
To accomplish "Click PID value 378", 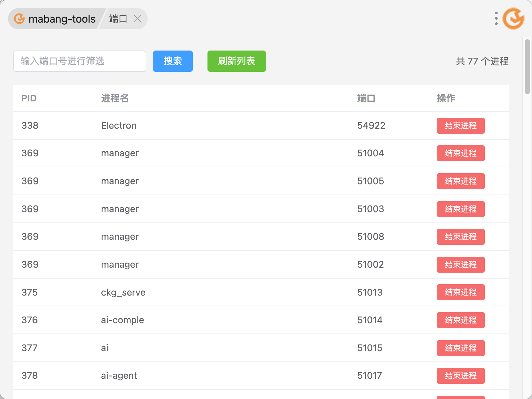I will pyautogui.click(x=30, y=375).
